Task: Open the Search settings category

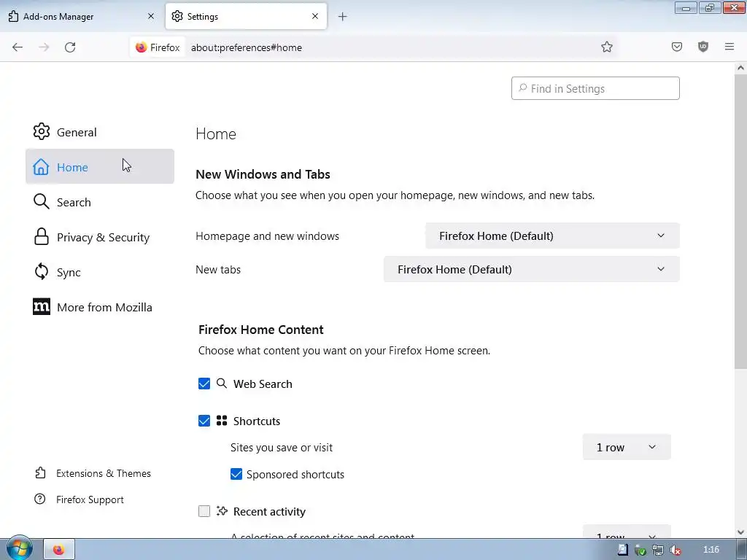Action: (x=99, y=202)
